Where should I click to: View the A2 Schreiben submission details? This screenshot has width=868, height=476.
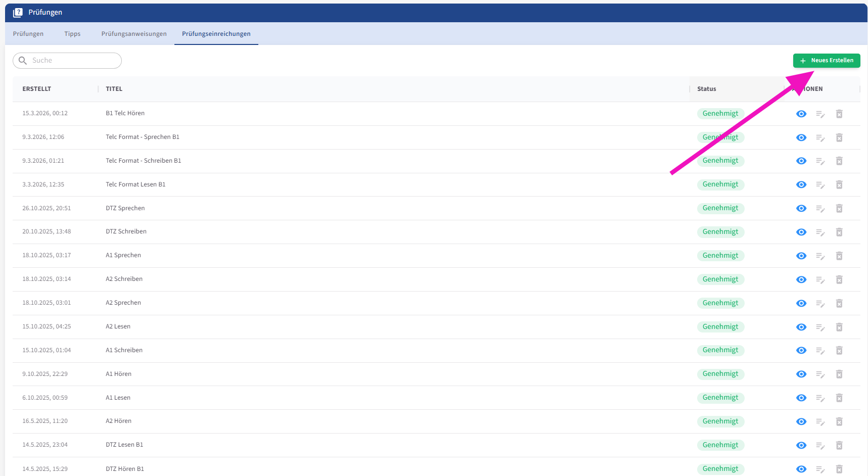point(801,279)
